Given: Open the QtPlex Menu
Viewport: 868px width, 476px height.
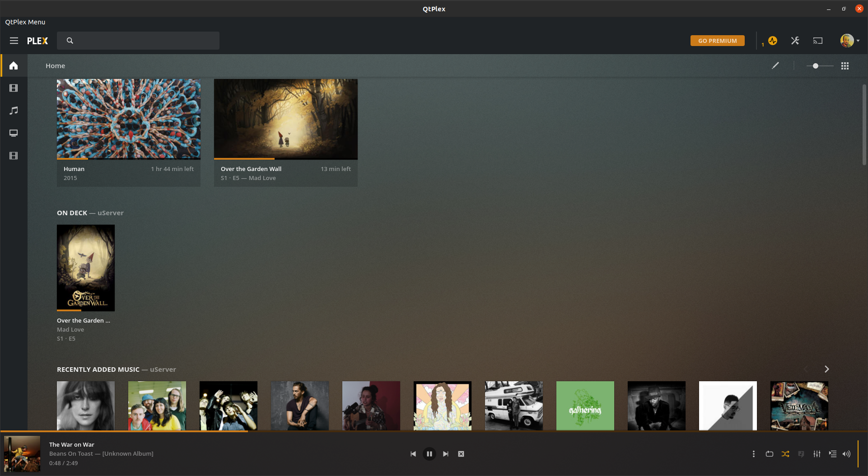Looking at the screenshot, I should coord(25,22).
